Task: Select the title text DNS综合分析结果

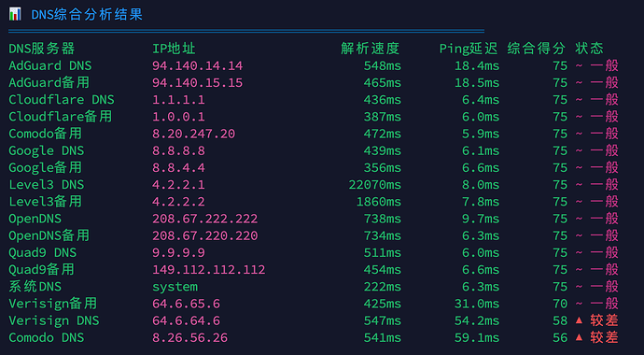Action: (87, 14)
